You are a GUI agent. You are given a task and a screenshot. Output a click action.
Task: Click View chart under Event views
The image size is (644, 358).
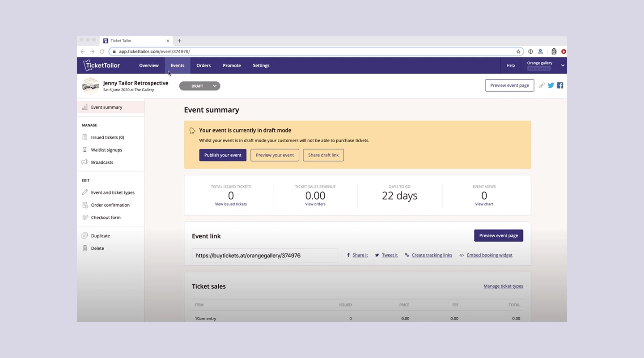pos(484,204)
